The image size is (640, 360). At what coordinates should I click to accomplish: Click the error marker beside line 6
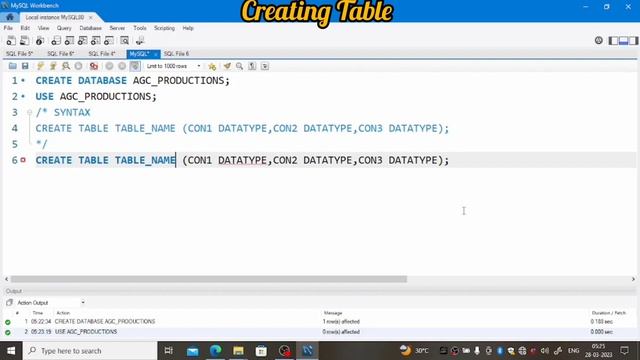[x=23, y=160]
